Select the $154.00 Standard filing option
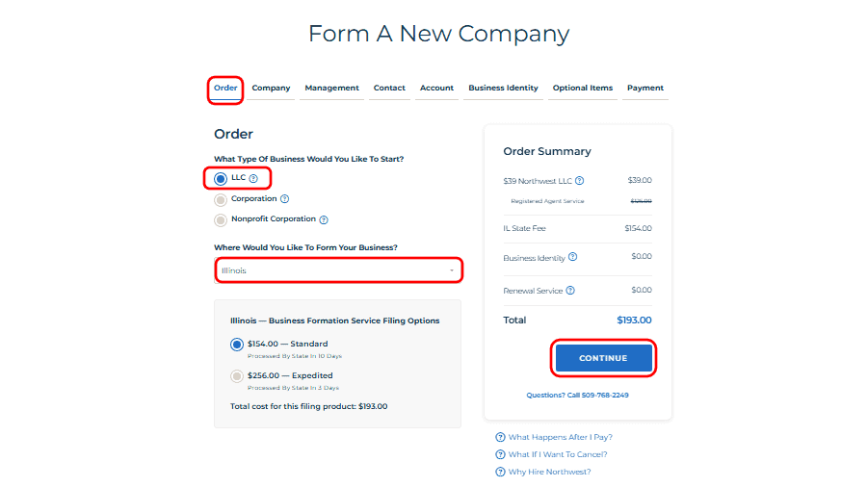Viewport: 868px width, 487px height. click(x=237, y=344)
